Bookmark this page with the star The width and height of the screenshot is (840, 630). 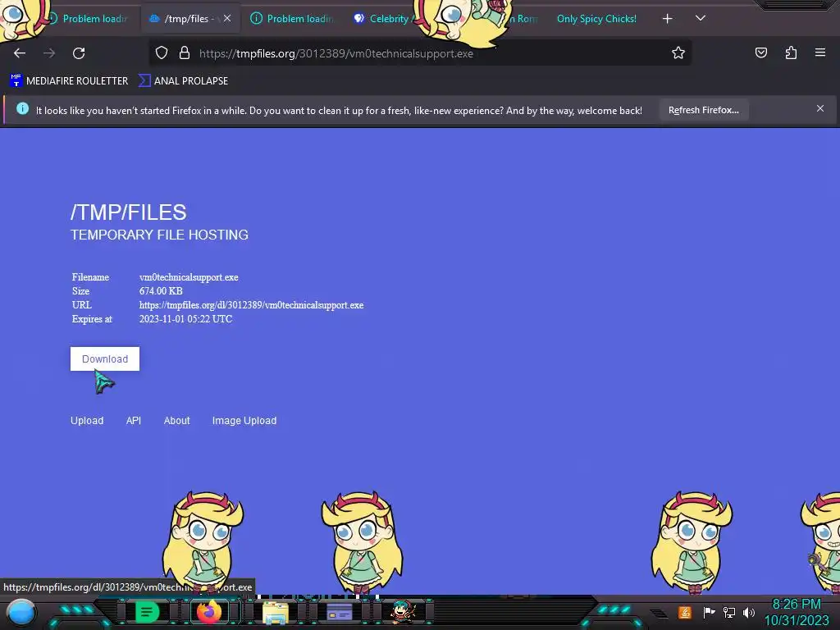(x=678, y=53)
